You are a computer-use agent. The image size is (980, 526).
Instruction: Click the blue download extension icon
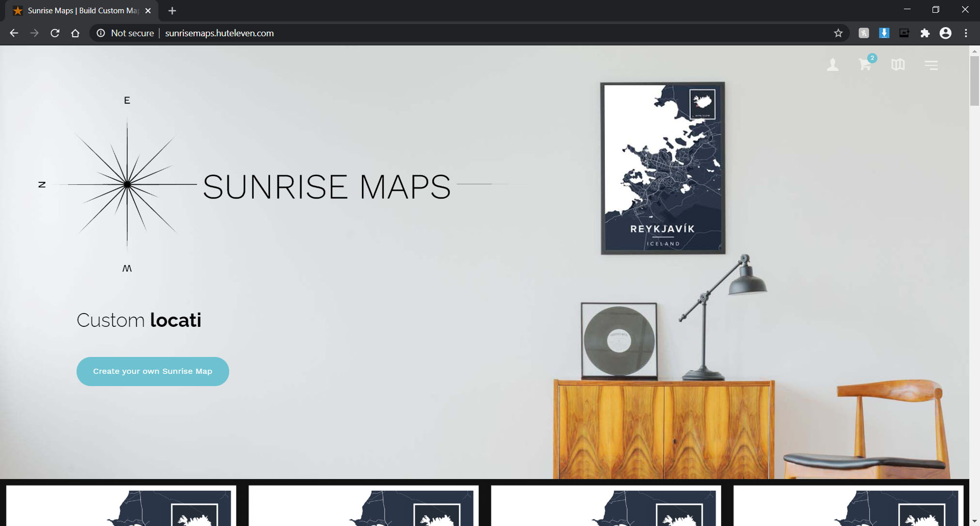point(884,33)
